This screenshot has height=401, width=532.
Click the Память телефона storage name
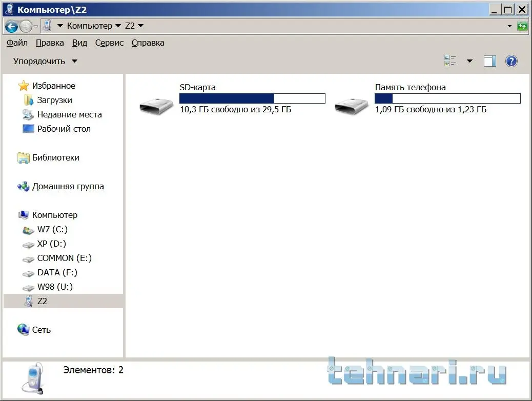(410, 87)
